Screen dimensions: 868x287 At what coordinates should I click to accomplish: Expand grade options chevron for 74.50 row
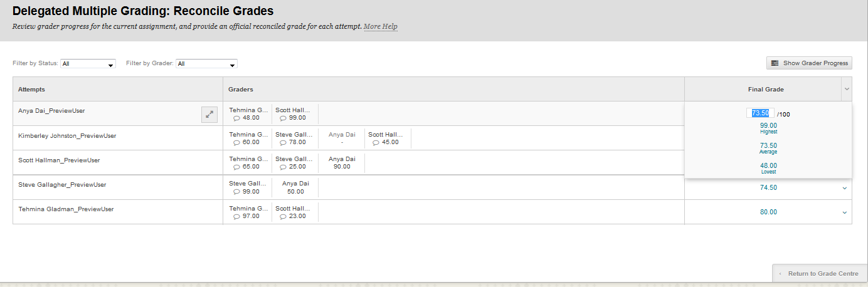click(844, 188)
